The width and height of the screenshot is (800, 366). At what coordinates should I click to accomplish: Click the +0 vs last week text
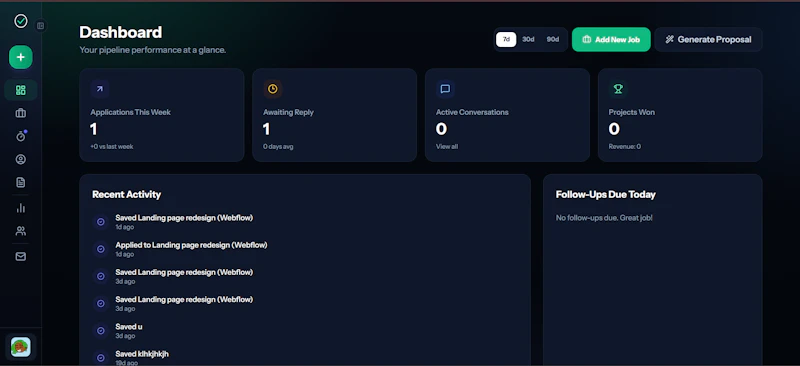112,147
